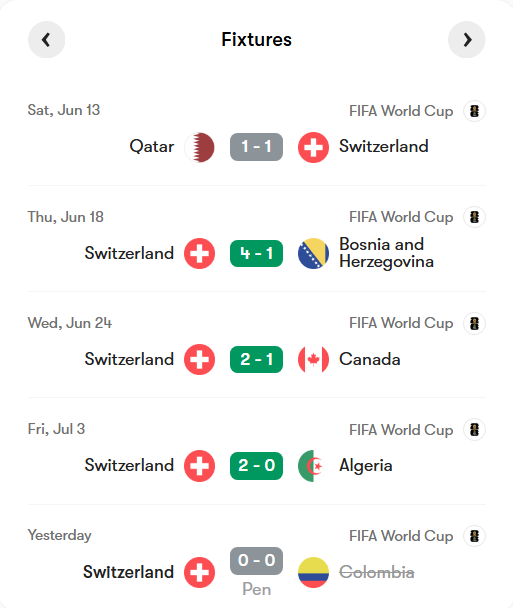Click Switzerland flag in the Qatar match
513x608 pixels.
313,147
